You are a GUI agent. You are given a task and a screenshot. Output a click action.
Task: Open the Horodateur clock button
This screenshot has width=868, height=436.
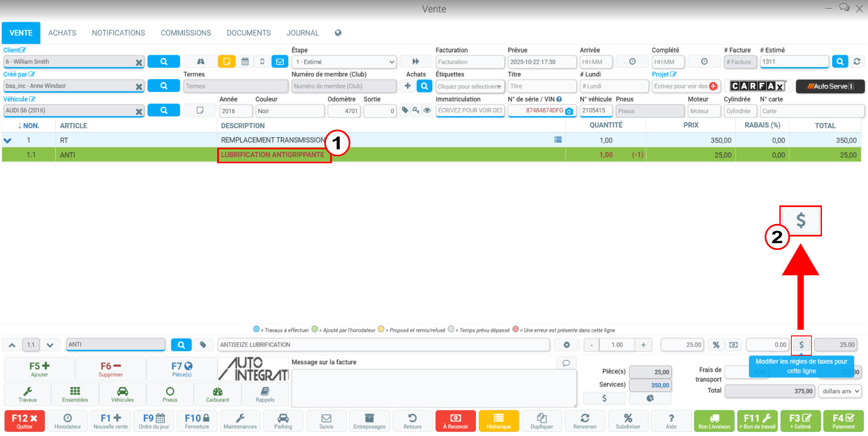click(x=67, y=421)
